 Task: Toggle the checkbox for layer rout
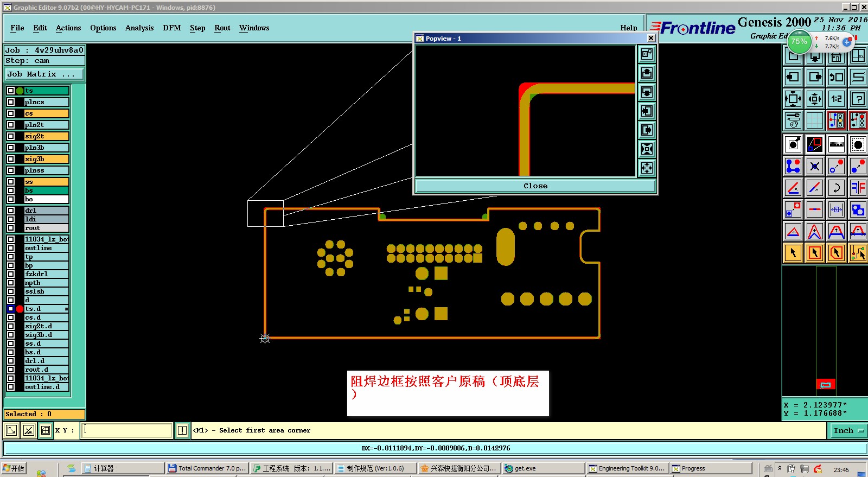[11, 228]
